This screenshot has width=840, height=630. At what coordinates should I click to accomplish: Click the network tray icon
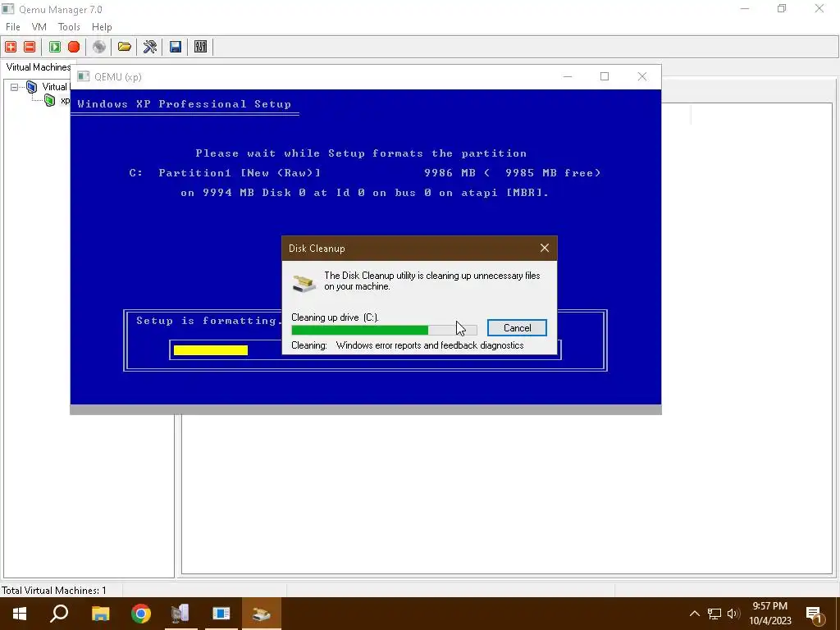[x=714, y=614]
